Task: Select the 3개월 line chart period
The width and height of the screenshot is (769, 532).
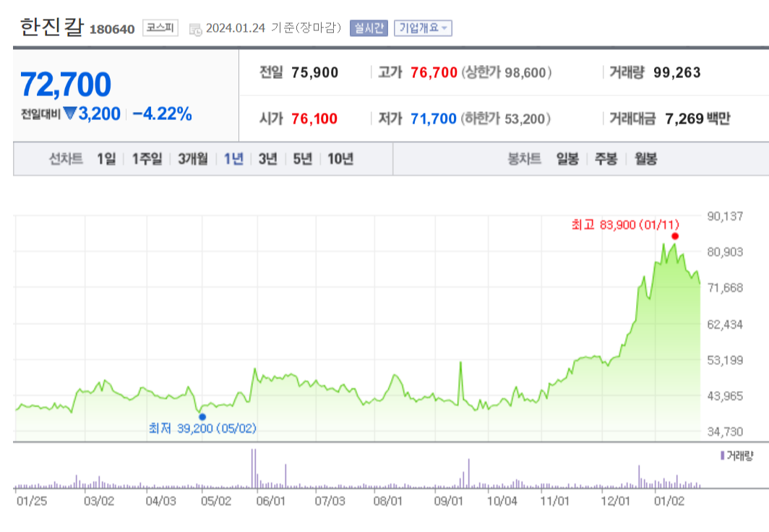Action: click(x=193, y=159)
